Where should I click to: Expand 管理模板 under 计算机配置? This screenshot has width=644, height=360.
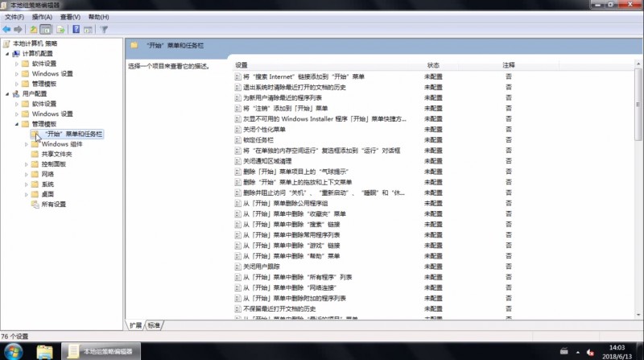click(17, 84)
